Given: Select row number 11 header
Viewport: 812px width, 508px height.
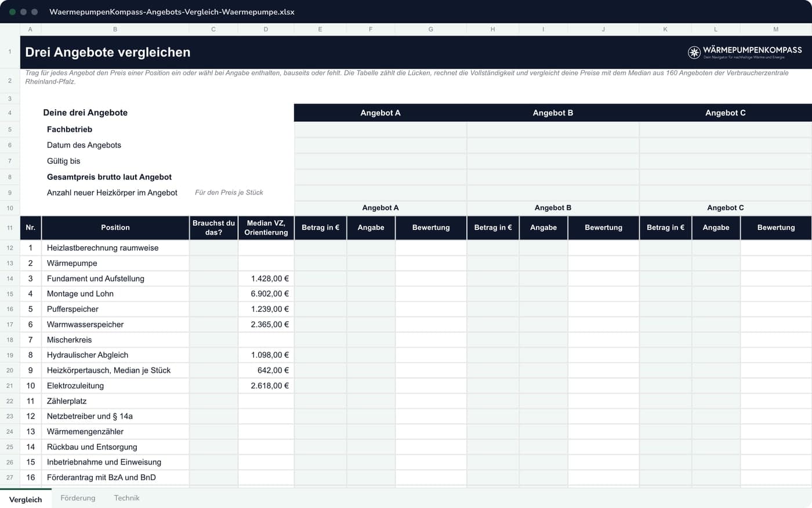Looking at the screenshot, I should point(10,228).
